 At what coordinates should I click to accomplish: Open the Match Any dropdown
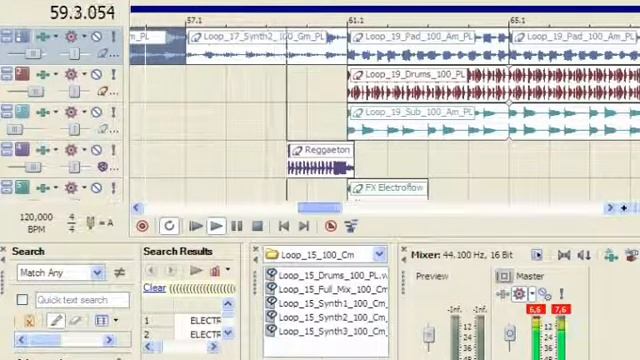(x=97, y=272)
